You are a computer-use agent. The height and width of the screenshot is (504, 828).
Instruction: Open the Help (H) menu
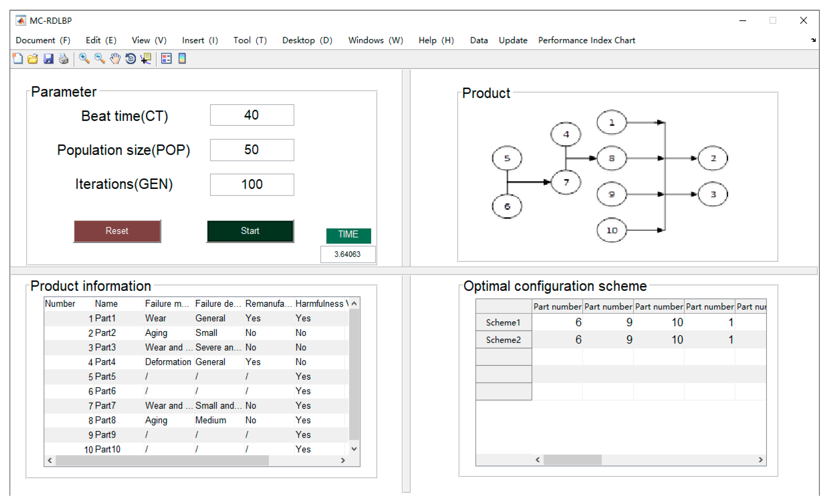[436, 40]
